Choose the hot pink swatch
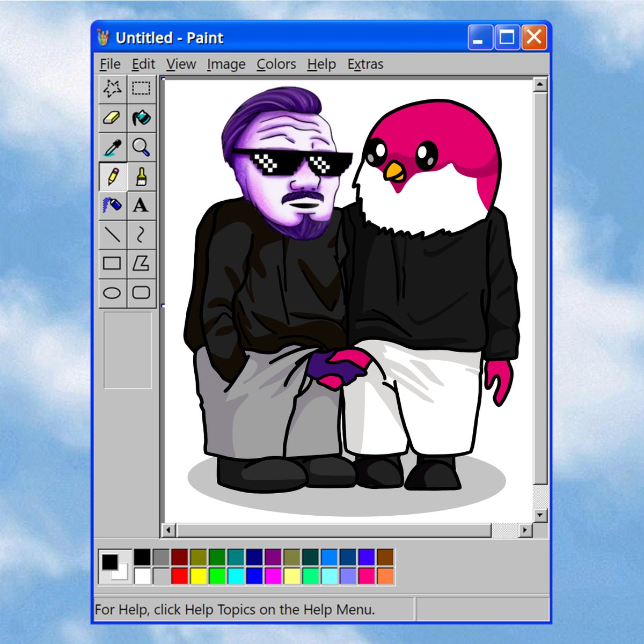This screenshot has height=644, width=644. pos(367,576)
